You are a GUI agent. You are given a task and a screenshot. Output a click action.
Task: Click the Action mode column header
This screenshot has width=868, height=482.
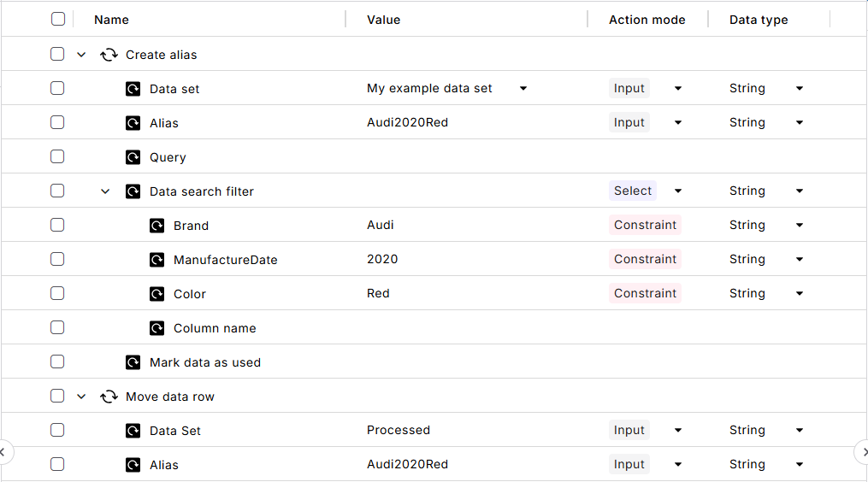(x=647, y=20)
